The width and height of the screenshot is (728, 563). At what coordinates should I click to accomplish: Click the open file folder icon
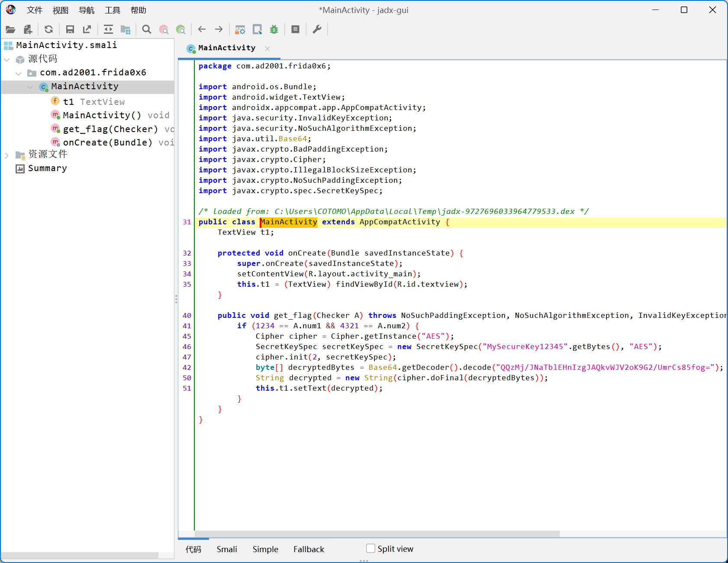coord(10,29)
